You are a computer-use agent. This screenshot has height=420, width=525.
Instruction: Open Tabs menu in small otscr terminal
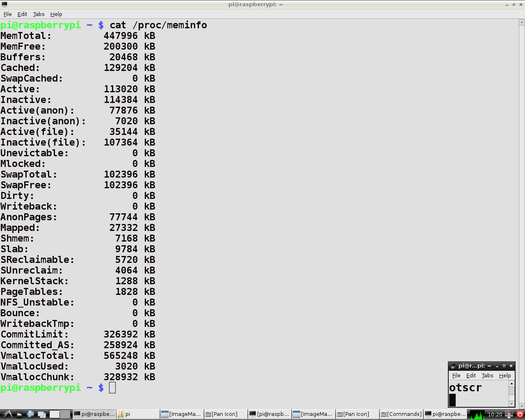coord(487,375)
